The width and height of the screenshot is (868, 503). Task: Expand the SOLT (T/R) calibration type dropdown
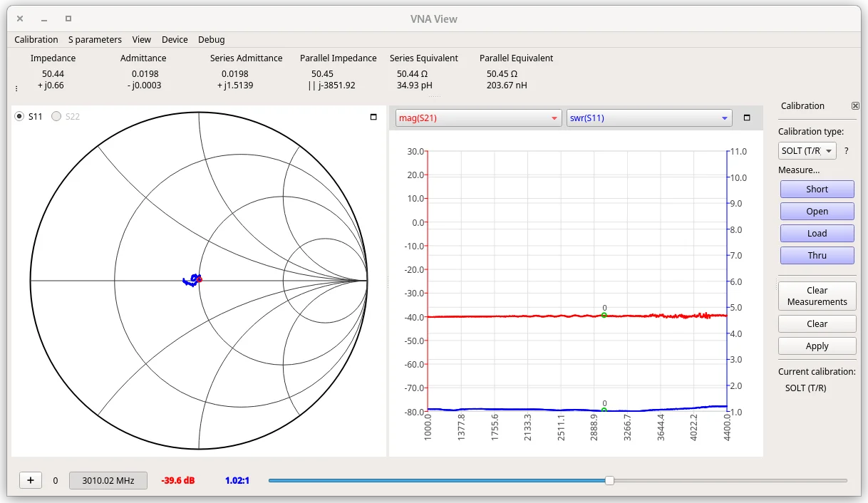tap(807, 150)
